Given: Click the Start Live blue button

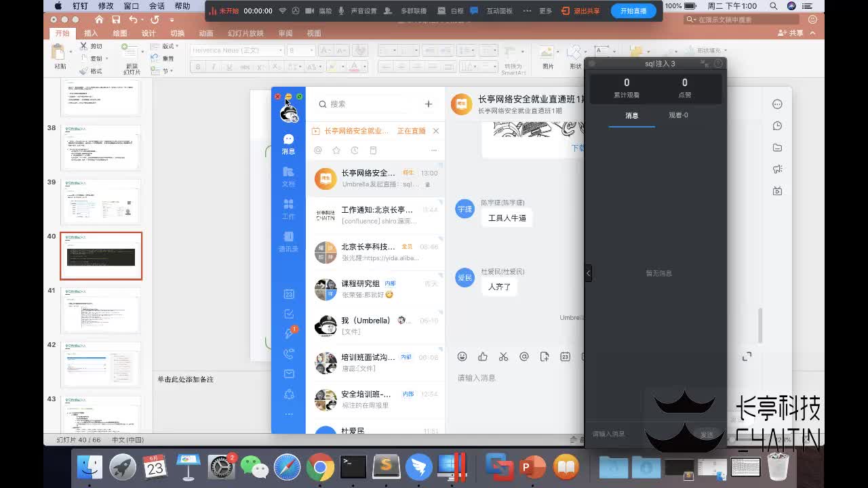Looking at the screenshot, I should (633, 11).
